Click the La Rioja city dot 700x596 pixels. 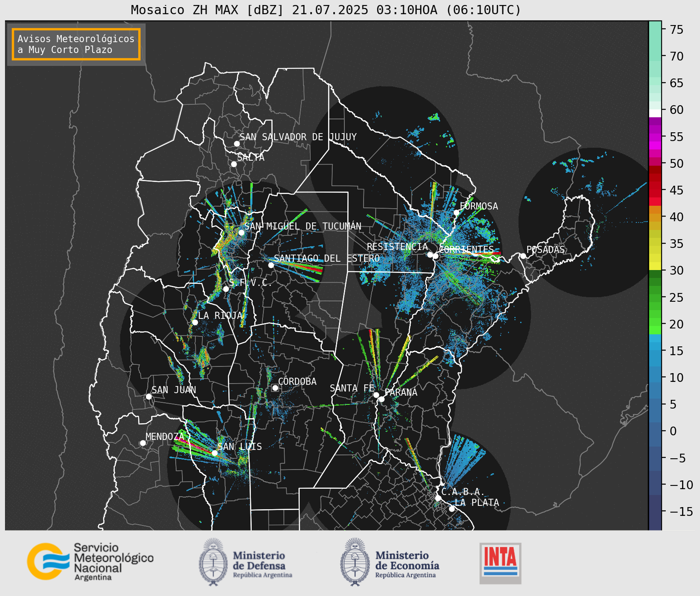click(x=195, y=322)
